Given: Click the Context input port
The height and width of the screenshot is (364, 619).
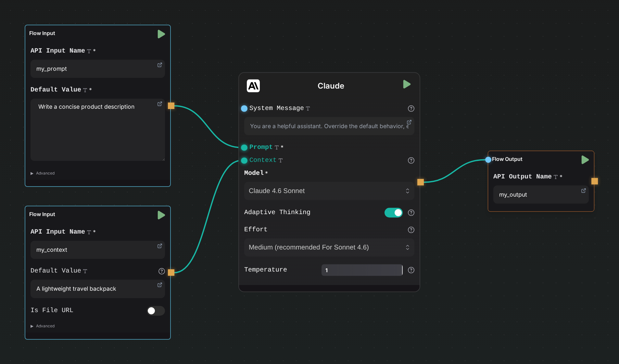Looking at the screenshot, I should 244,161.
